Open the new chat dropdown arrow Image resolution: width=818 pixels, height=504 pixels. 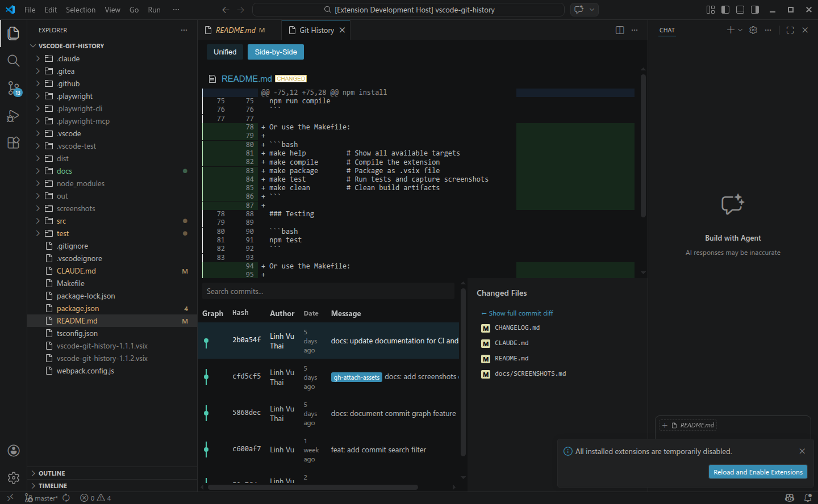click(x=740, y=30)
